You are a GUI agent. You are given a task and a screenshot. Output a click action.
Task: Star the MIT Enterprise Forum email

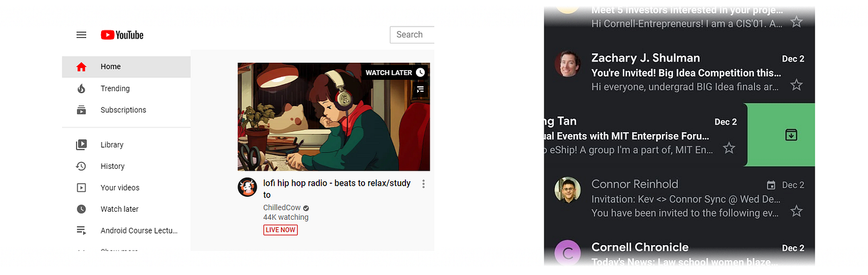[x=729, y=148]
